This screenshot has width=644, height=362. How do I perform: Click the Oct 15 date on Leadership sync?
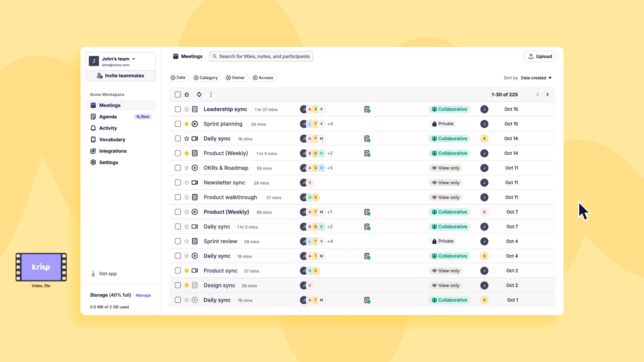point(511,109)
